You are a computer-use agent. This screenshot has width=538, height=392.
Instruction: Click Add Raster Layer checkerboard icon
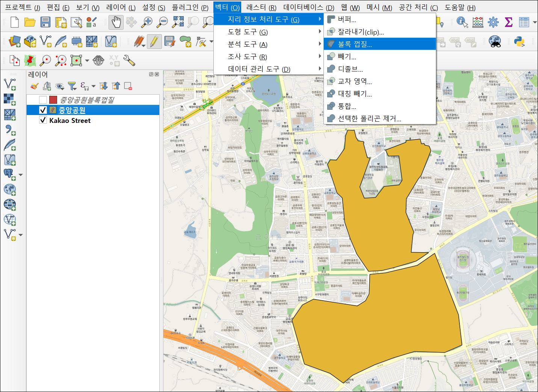(x=10, y=99)
